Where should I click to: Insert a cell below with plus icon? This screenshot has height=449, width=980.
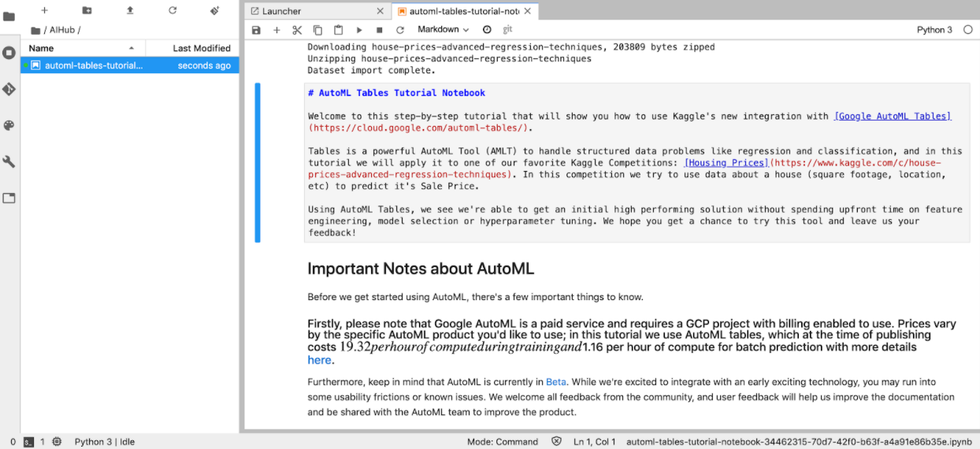(277, 30)
